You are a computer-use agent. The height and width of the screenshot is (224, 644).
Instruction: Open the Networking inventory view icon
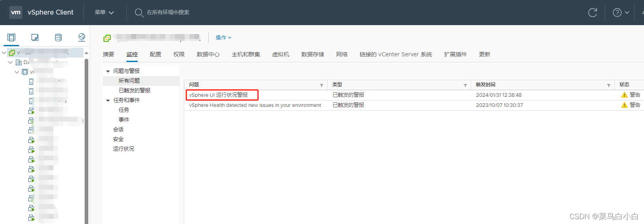[x=82, y=37]
